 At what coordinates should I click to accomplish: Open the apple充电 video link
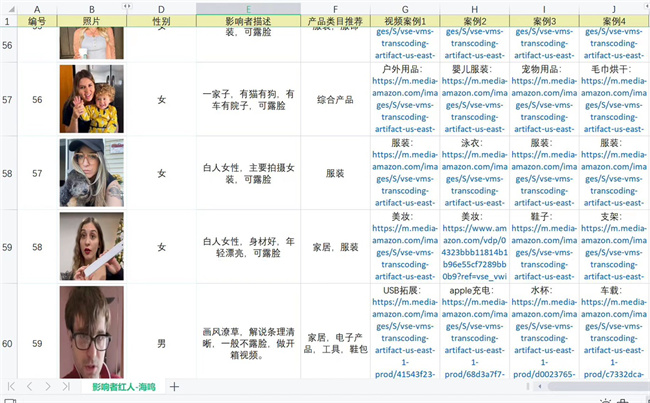point(475,338)
